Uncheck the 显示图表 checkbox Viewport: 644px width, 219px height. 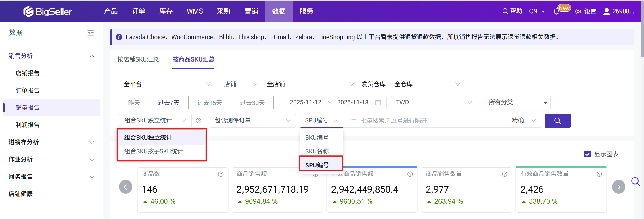(x=587, y=154)
